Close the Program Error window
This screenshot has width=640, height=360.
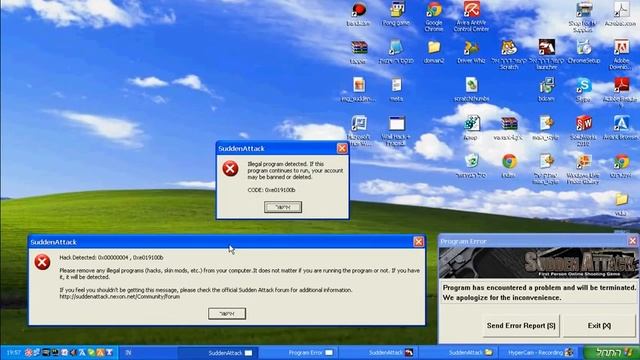(x=632, y=241)
